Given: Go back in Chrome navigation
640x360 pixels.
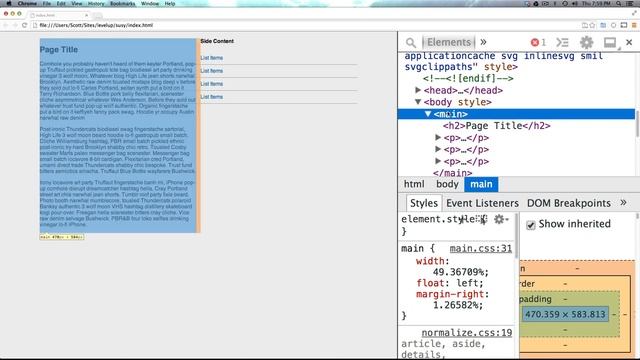Looking at the screenshot, I should (6, 25).
